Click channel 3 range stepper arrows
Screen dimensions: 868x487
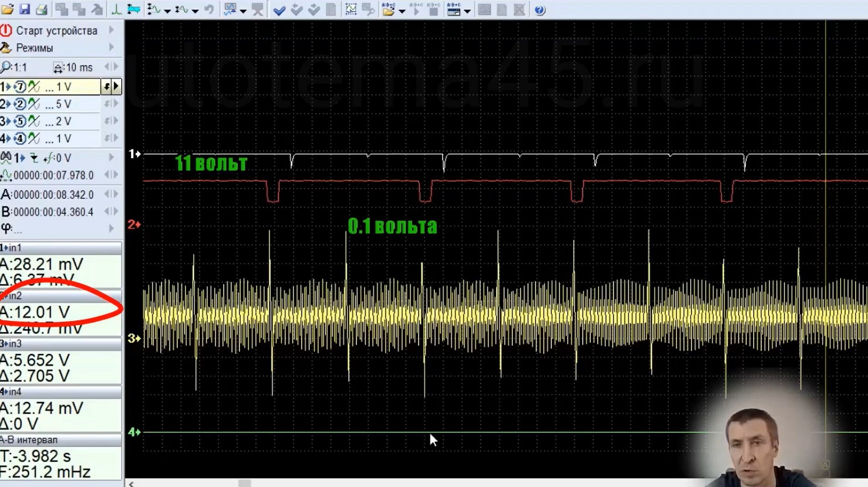[111, 121]
